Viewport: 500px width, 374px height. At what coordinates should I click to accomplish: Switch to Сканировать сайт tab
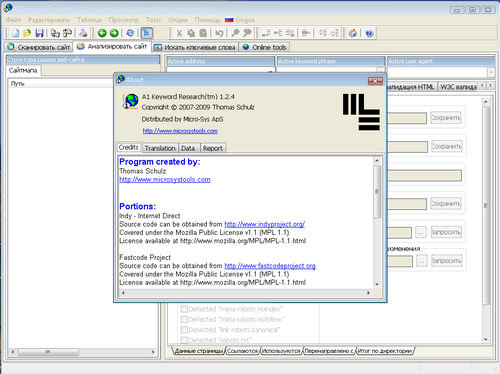39,47
